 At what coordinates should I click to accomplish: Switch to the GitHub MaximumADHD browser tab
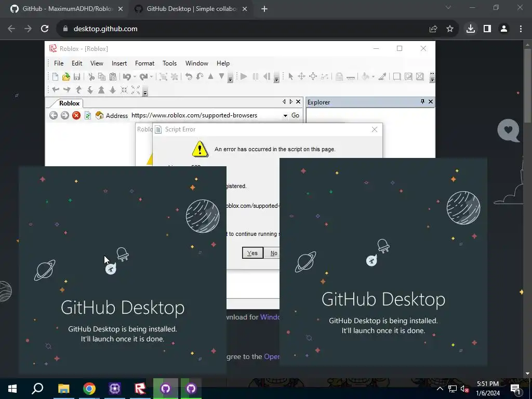[x=66, y=9]
